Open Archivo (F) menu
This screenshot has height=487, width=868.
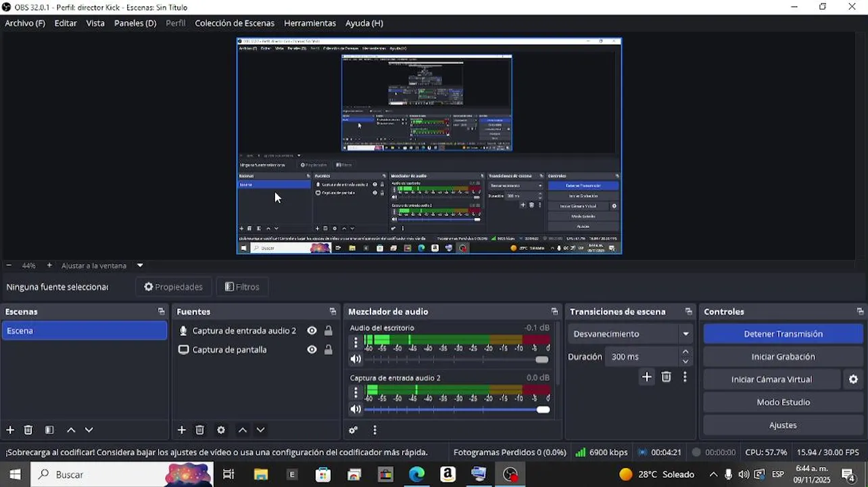tap(25, 23)
